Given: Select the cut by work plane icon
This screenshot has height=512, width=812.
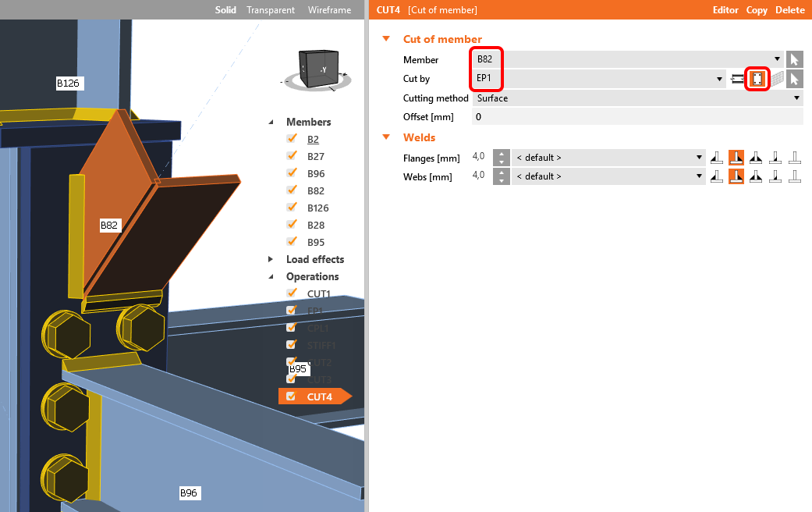Looking at the screenshot, I should [776, 80].
